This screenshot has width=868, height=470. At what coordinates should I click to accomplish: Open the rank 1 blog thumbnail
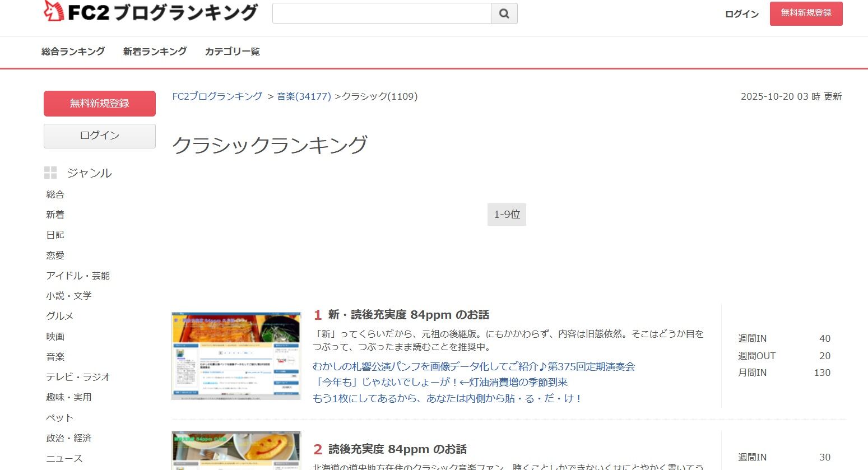(x=236, y=356)
